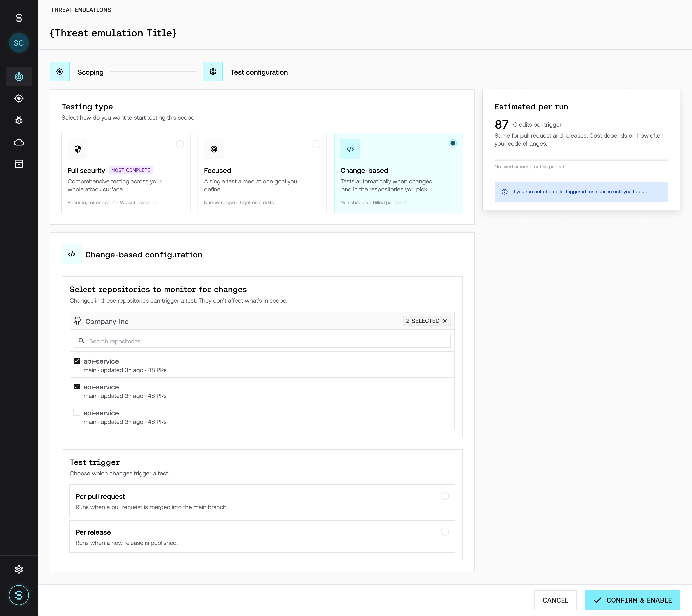This screenshot has width=692, height=616.
Task: Click the shield icon on Full security card
Action: (x=78, y=149)
